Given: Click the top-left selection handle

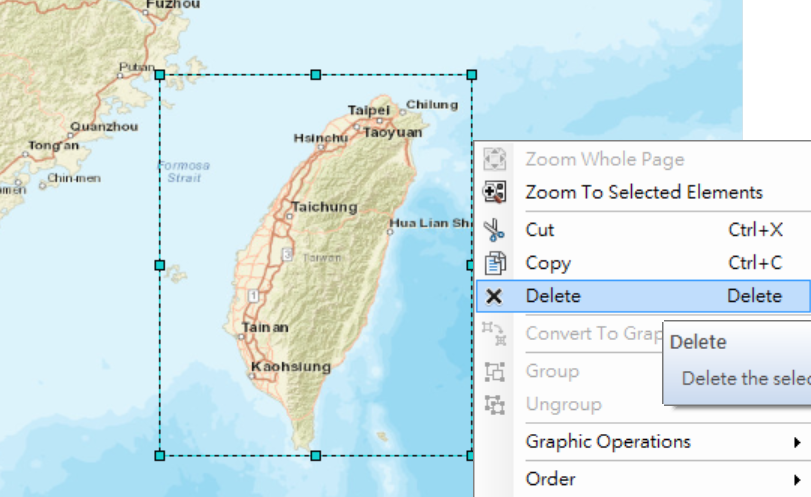Looking at the screenshot, I should pyautogui.click(x=160, y=75).
